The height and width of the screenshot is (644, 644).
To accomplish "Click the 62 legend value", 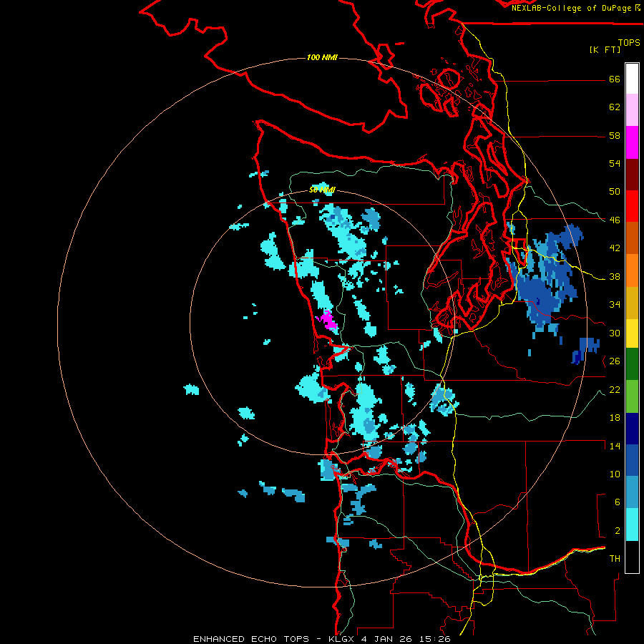I will tap(615, 107).
